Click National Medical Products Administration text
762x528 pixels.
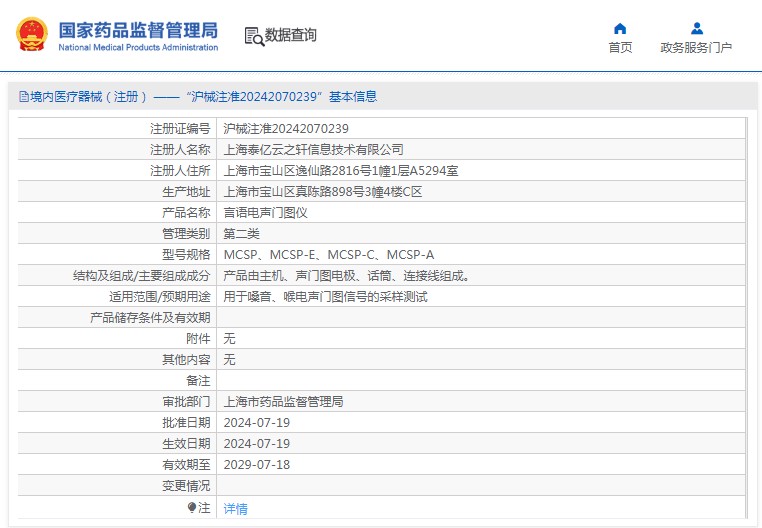click(x=138, y=47)
